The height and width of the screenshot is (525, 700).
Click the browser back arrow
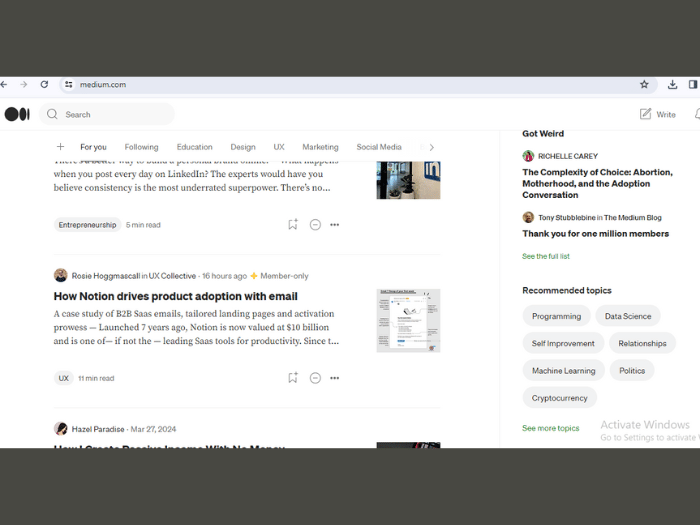pos(4,84)
